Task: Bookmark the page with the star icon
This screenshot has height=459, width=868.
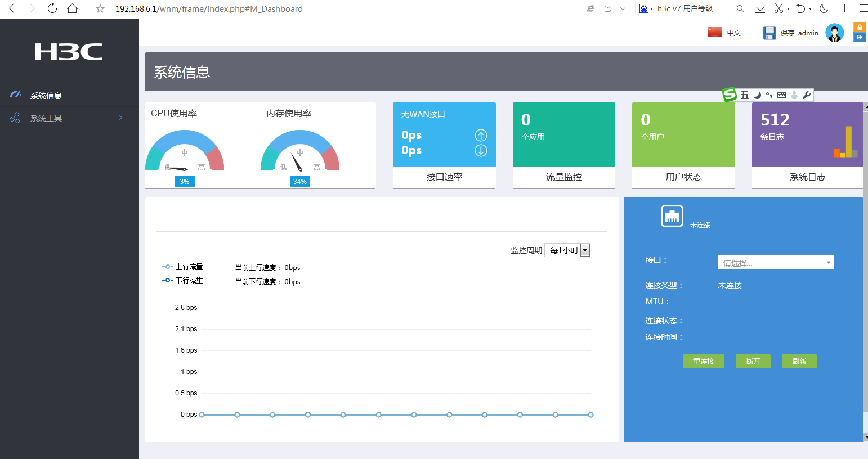Action: click(100, 8)
